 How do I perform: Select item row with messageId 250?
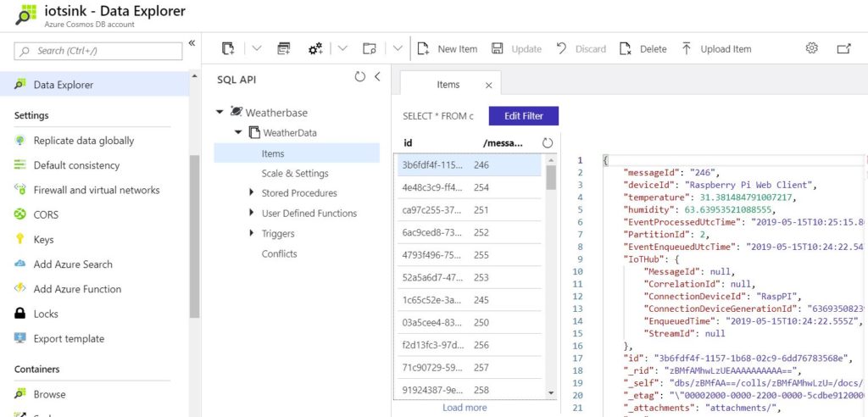470,322
